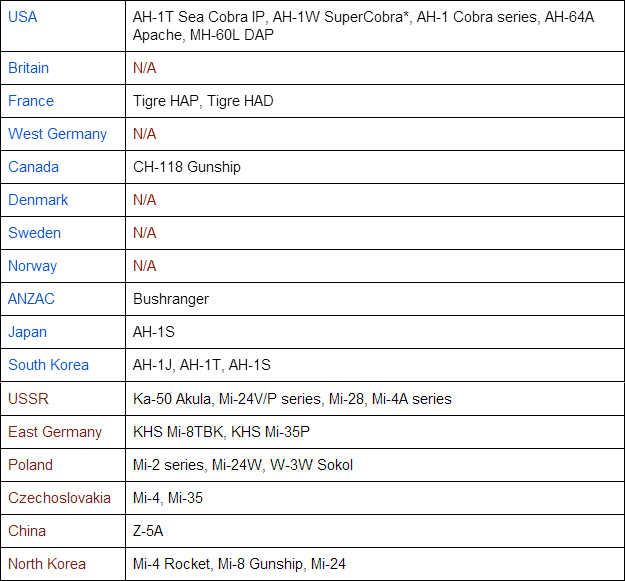Click the South Korea link

click(48, 365)
